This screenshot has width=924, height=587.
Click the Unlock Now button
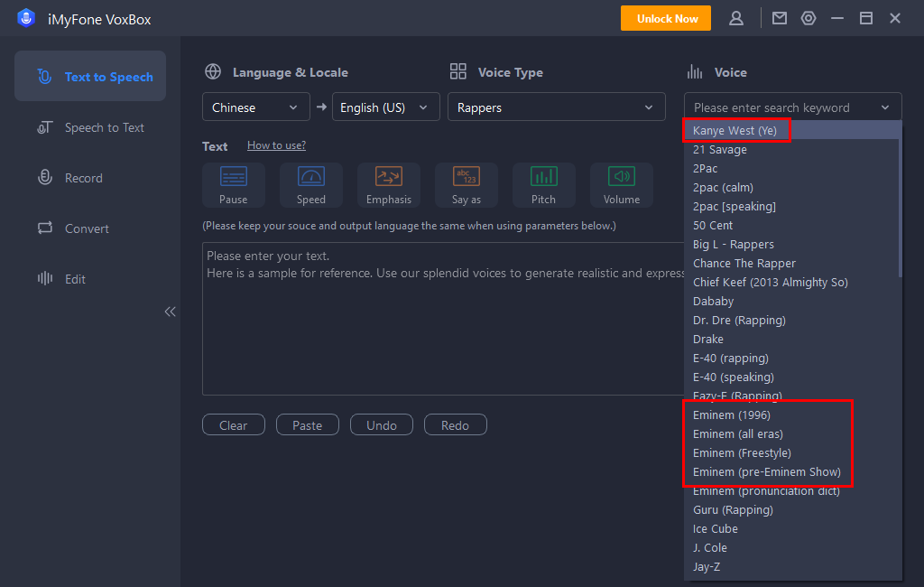[666, 18]
